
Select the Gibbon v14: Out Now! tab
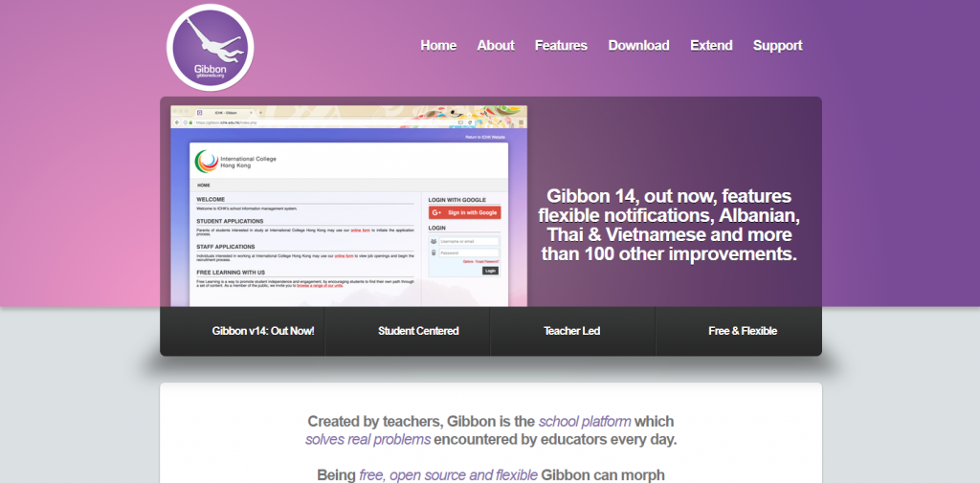click(x=242, y=331)
